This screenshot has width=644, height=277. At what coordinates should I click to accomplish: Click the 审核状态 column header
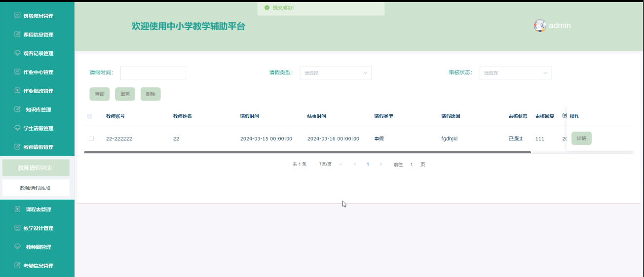pos(518,116)
